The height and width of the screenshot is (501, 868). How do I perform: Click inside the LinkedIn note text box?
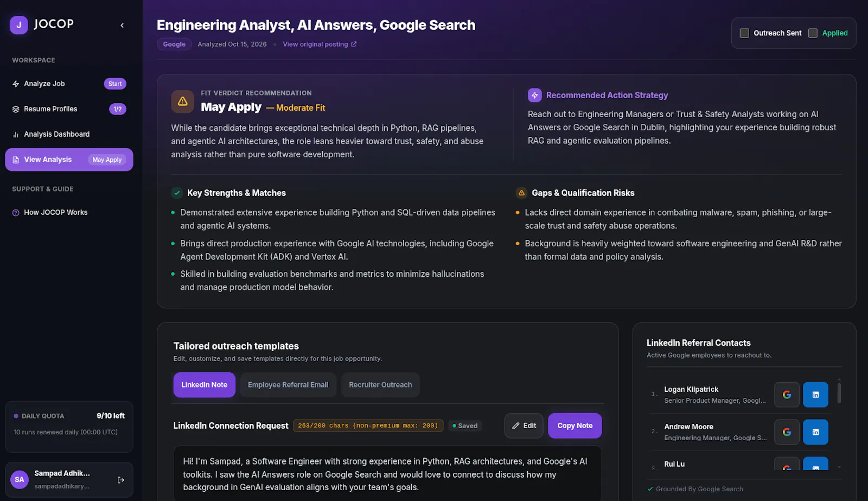[x=387, y=474]
